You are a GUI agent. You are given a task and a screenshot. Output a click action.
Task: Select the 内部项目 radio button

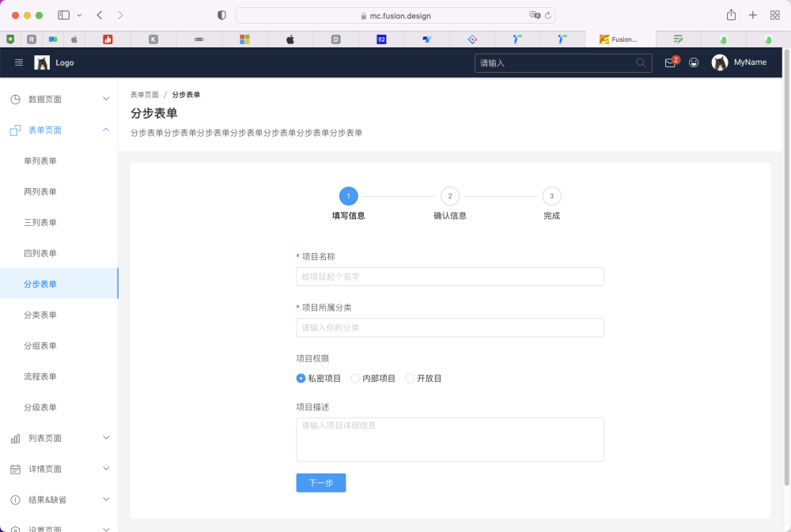tap(354, 378)
